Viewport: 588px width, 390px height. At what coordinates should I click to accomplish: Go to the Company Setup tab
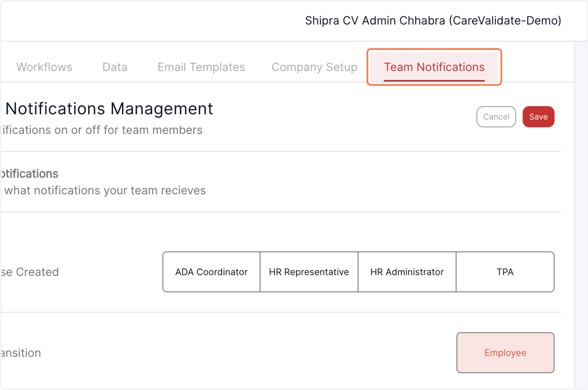(x=314, y=67)
